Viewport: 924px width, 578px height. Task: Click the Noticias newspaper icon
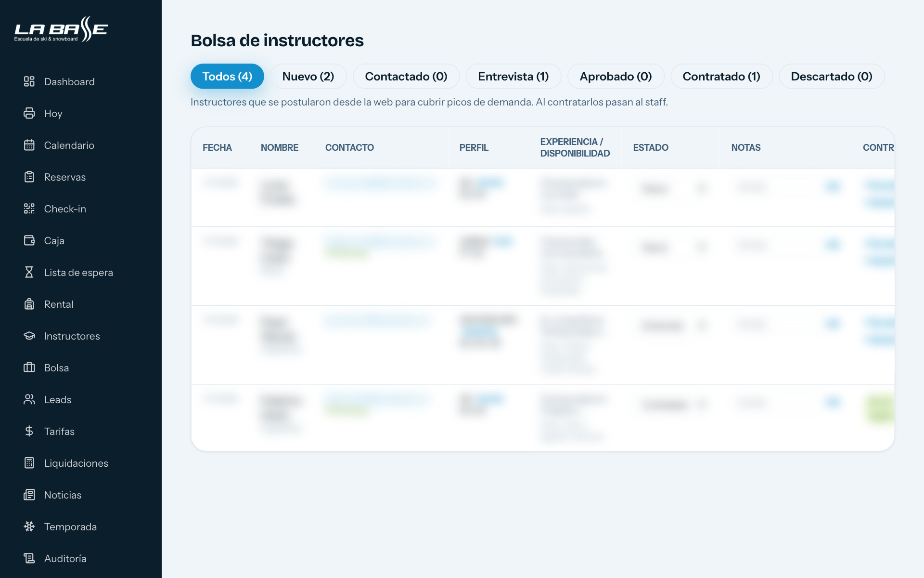click(29, 495)
